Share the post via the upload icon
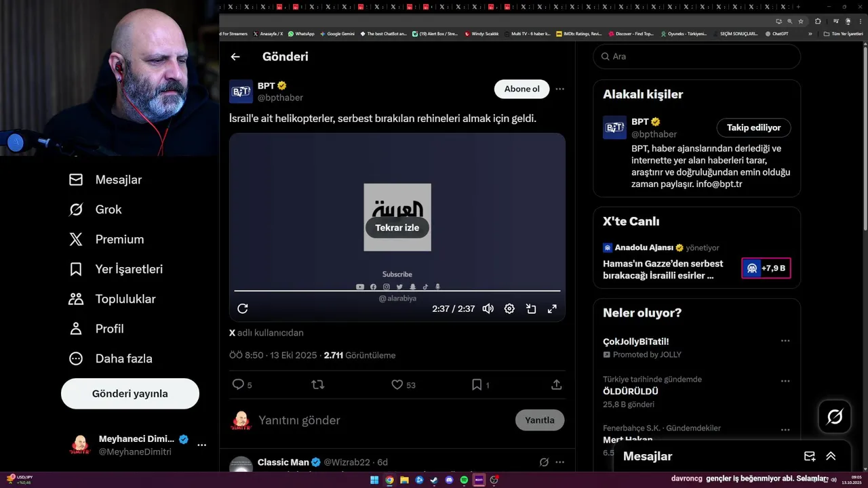 coord(556,384)
